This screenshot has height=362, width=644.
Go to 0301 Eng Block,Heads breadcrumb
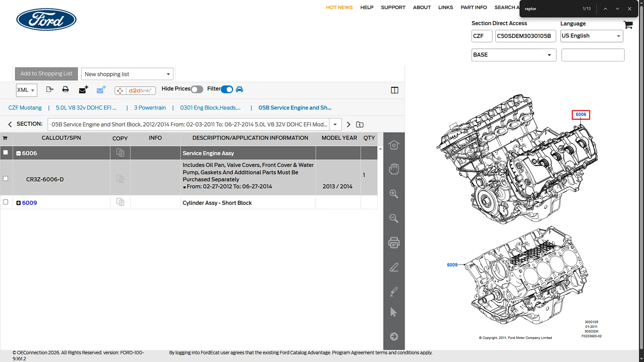(210, 108)
